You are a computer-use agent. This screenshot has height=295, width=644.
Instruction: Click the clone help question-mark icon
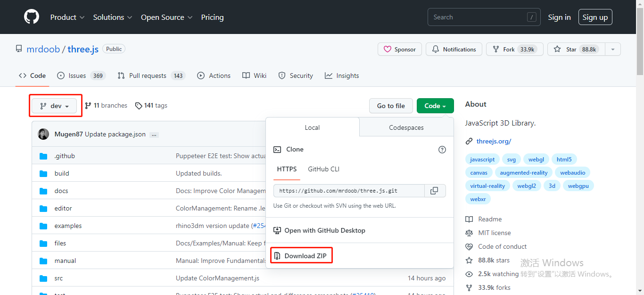(442, 150)
